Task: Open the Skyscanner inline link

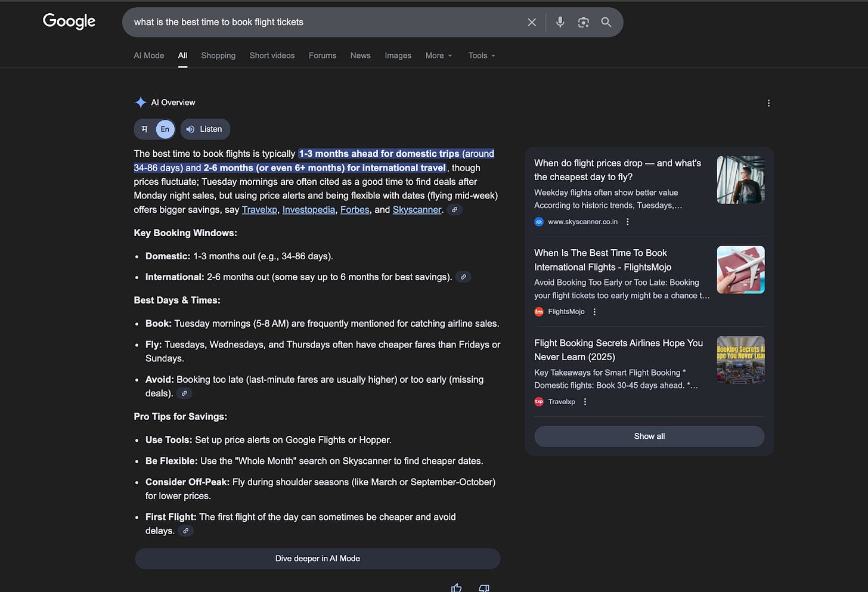Action: 417,210
